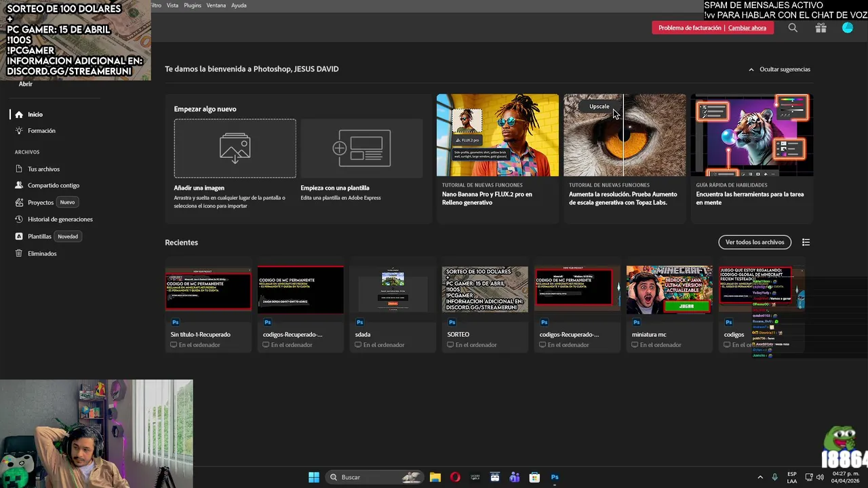Open the gift box What's New icon
Screen dimensions: 868x488
pos(821,28)
